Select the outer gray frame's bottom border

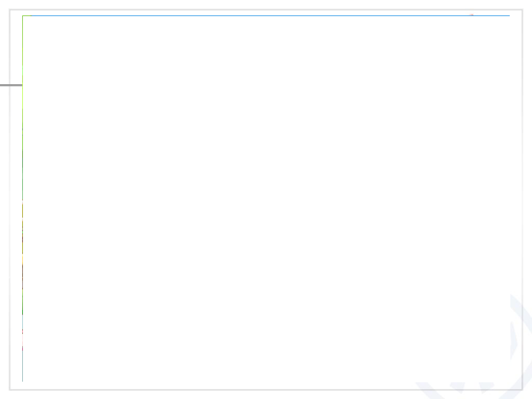pos(266,390)
